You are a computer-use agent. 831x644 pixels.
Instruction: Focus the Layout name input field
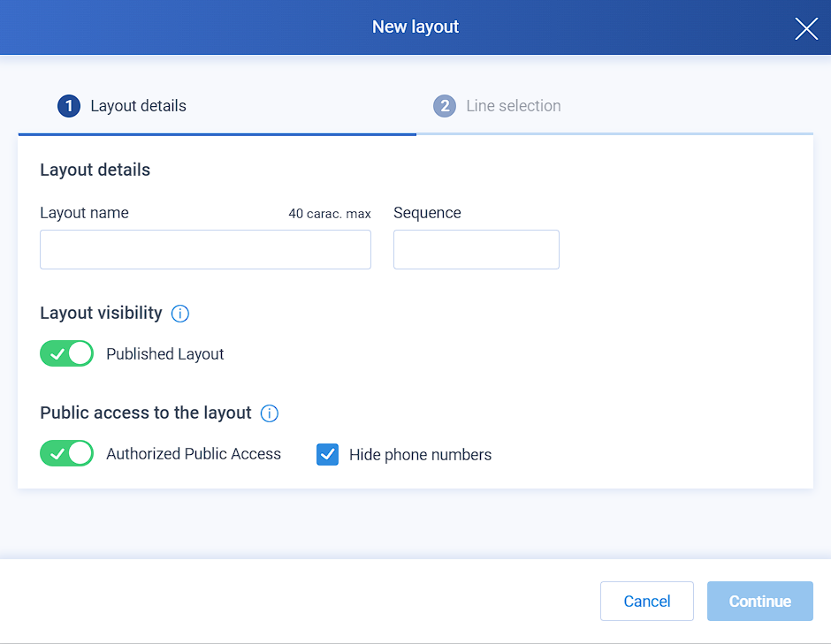pyautogui.click(x=206, y=249)
